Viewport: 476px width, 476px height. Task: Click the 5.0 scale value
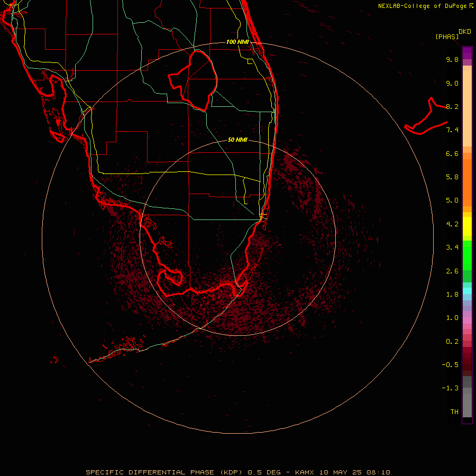452,200
